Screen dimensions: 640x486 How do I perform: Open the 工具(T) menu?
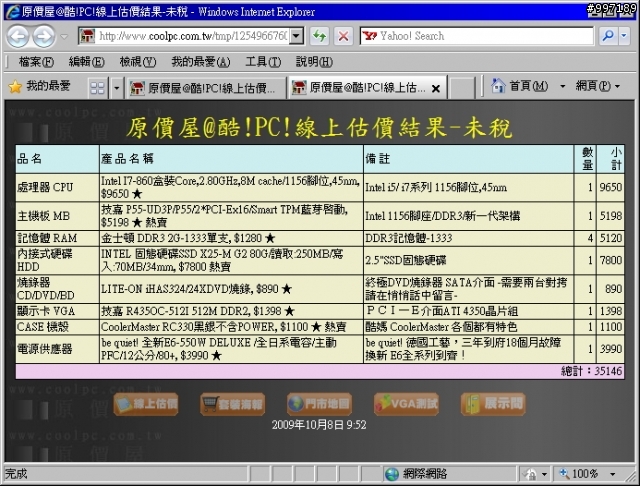pos(263,62)
